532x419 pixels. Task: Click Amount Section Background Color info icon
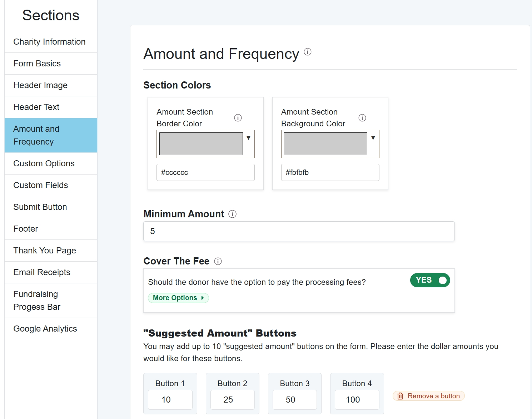coord(362,118)
